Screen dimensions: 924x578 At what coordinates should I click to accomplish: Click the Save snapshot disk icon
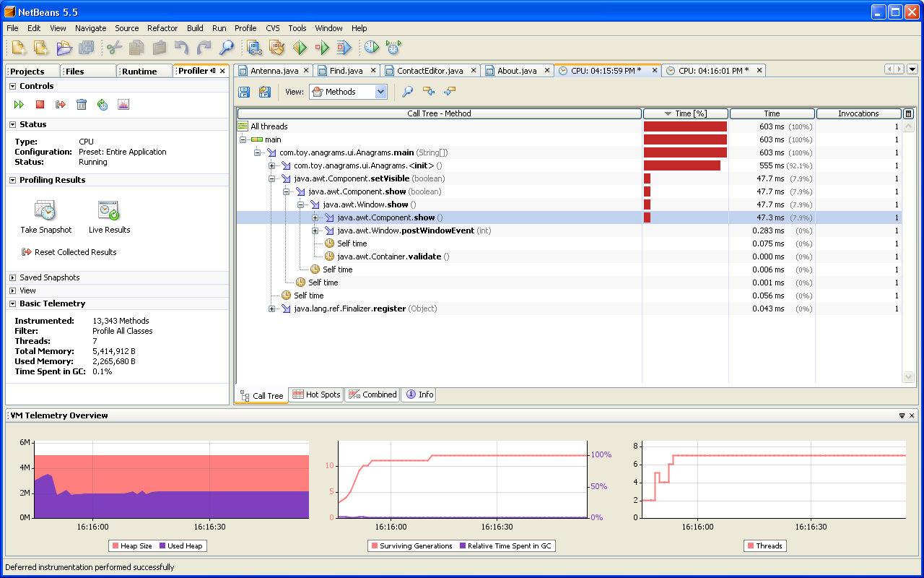point(244,92)
